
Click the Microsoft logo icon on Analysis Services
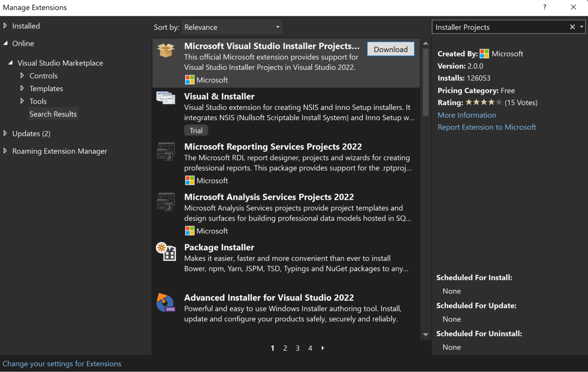189,231
